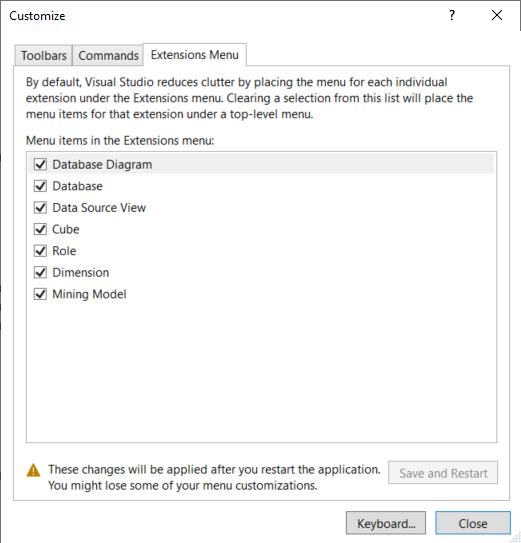Uncheck the Dimension checkbox
The width and height of the screenshot is (521, 543).
point(40,273)
